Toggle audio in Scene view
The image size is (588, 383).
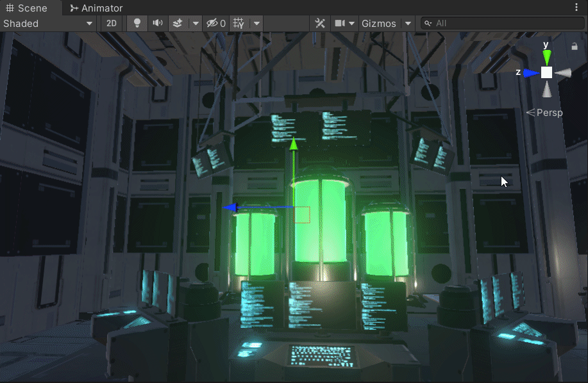coord(157,23)
